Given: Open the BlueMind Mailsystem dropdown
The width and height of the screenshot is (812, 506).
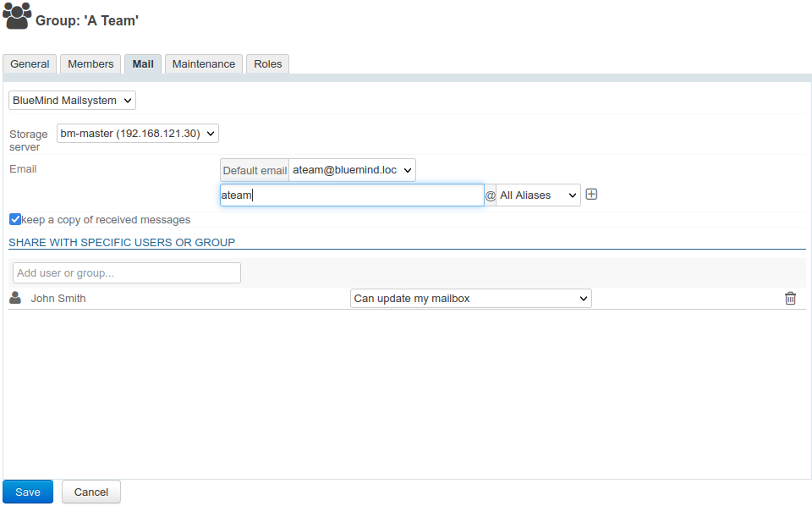Looking at the screenshot, I should tap(72, 101).
